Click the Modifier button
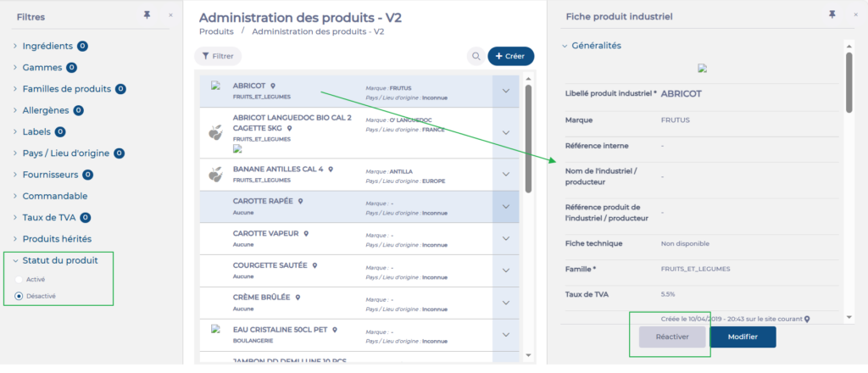The image size is (868, 373). pyautogui.click(x=743, y=337)
